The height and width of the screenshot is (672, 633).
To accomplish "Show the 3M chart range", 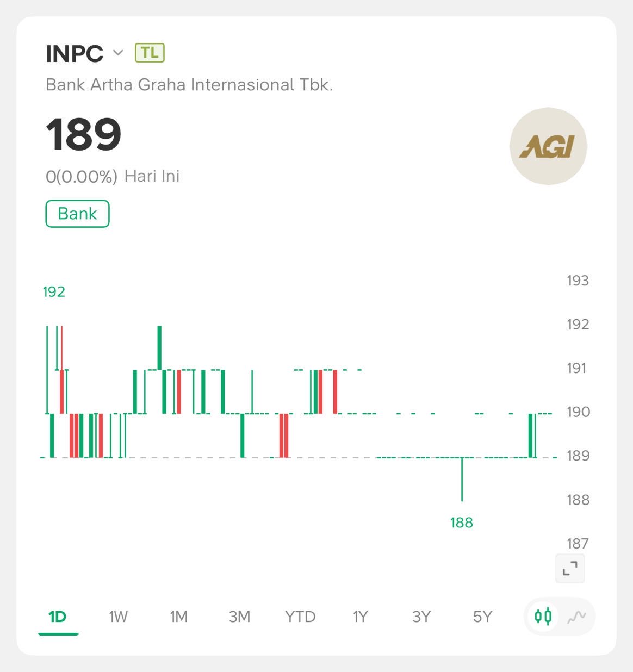I will coord(239,617).
